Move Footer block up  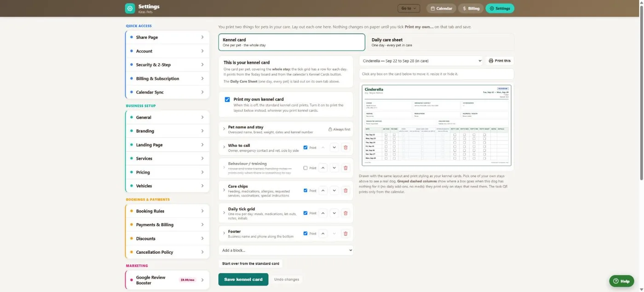click(323, 234)
